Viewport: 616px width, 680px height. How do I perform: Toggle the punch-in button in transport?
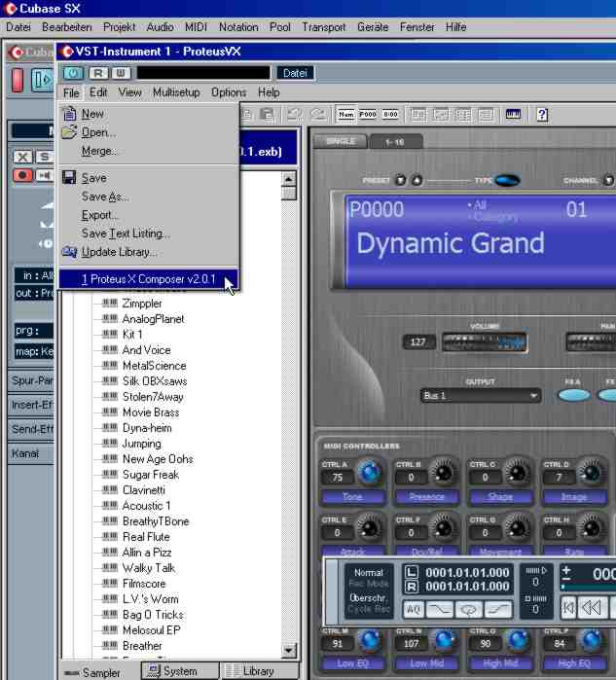pyautogui.click(x=440, y=610)
